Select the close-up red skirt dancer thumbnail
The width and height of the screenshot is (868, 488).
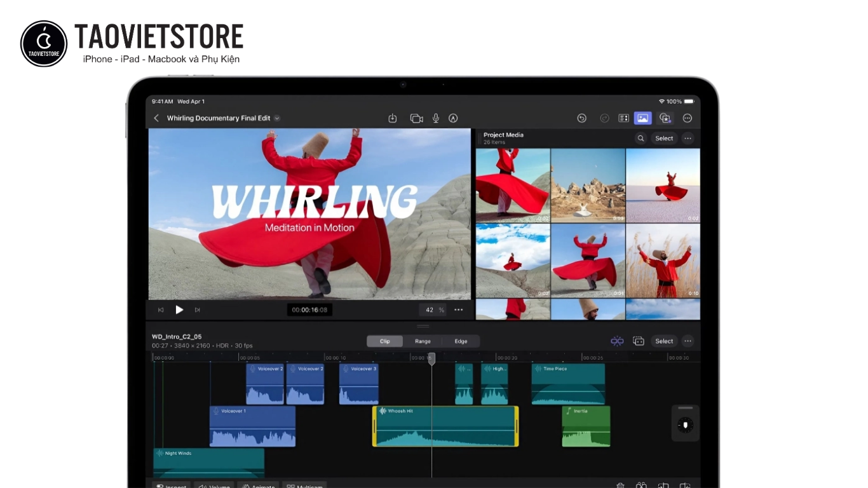point(513,186)
